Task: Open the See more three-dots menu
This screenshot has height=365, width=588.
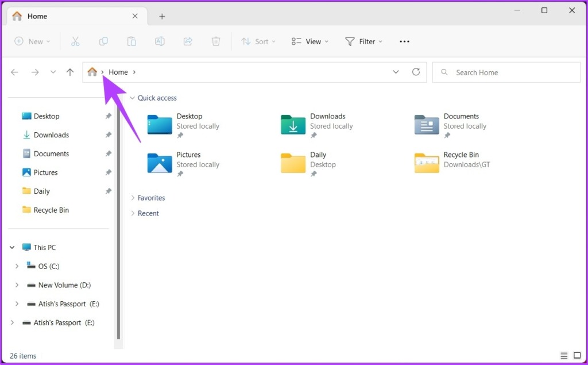Action: click(x=404, y=41)
